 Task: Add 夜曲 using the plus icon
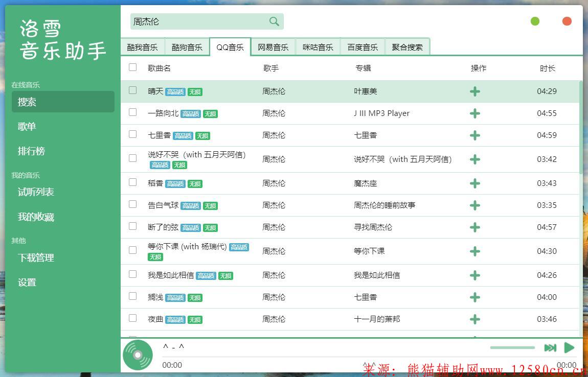(475, 319)
